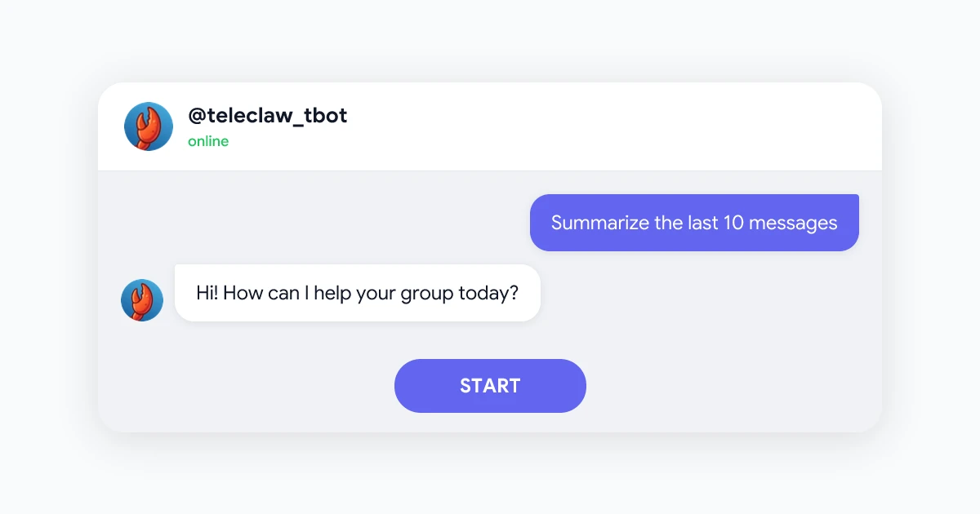Select the 'Summarize the last 10 messages' bubble
This screenshot has height=514, width=980.
[x=694, y=223]
